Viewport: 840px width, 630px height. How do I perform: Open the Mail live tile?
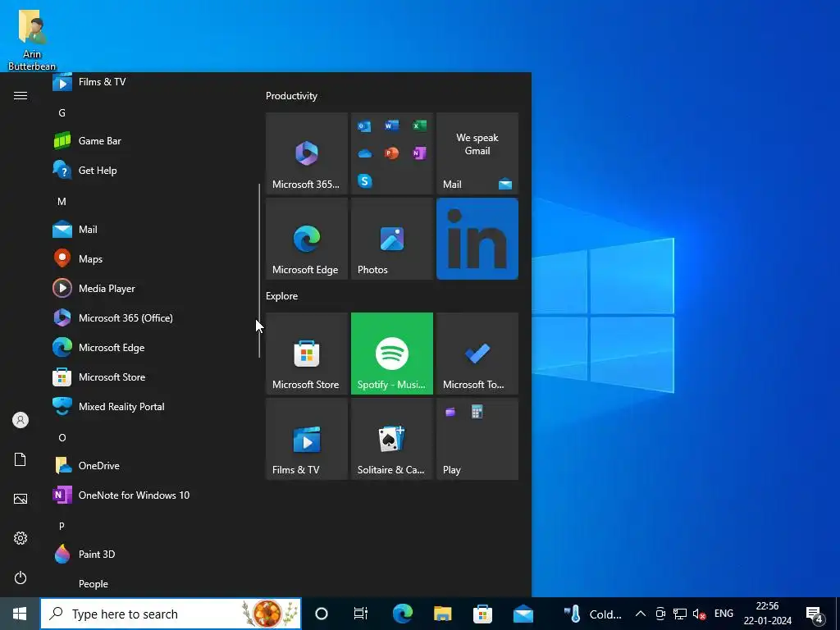pos(477,153)
